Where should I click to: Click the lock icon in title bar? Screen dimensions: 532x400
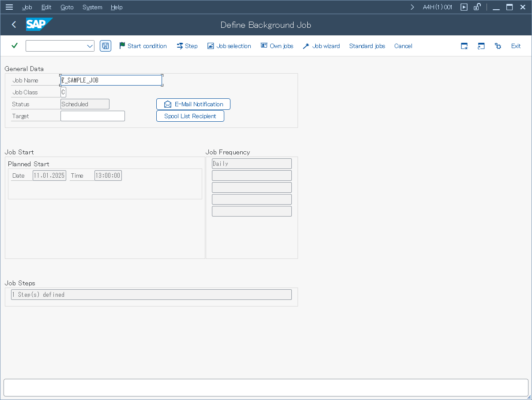pyautogui.click(x=477, y=7)
